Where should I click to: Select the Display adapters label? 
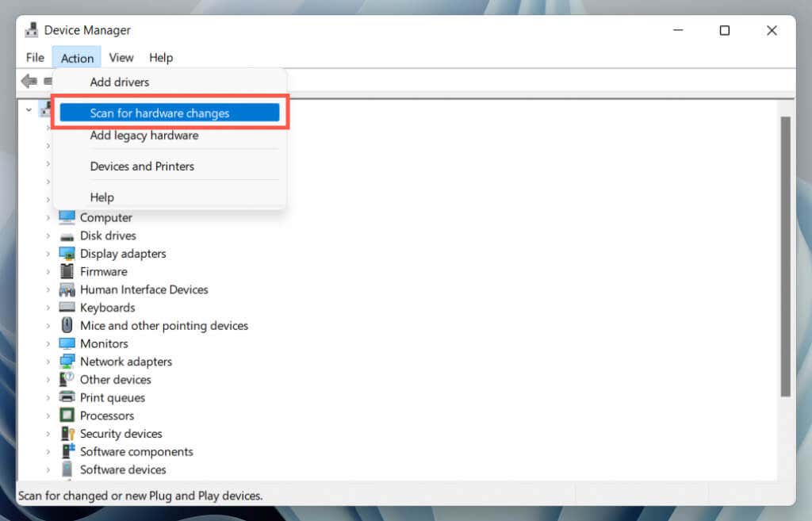pos(123,254)
